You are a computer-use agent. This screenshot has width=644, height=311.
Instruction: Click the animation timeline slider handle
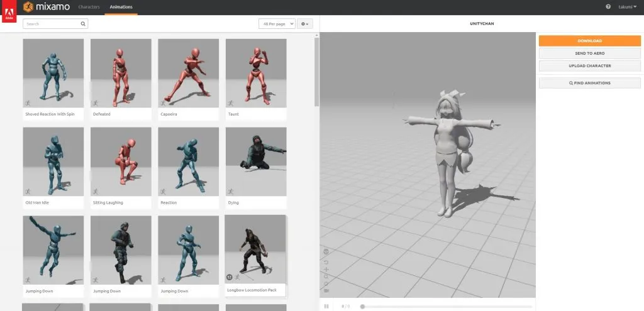pos(362,307)
